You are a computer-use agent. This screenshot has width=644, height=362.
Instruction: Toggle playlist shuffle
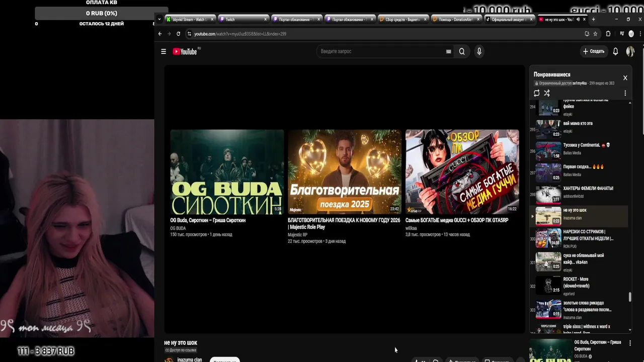547,93
